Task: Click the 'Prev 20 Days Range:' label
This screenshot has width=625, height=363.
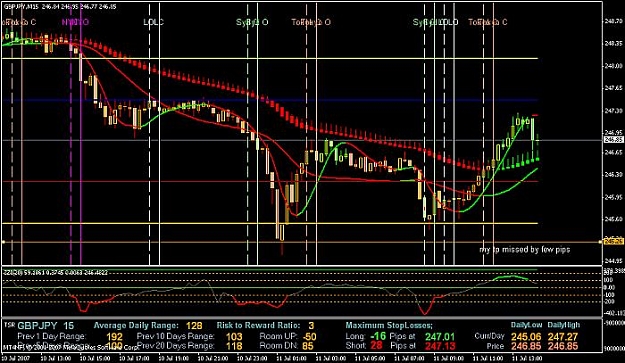Action: (175, 346)
